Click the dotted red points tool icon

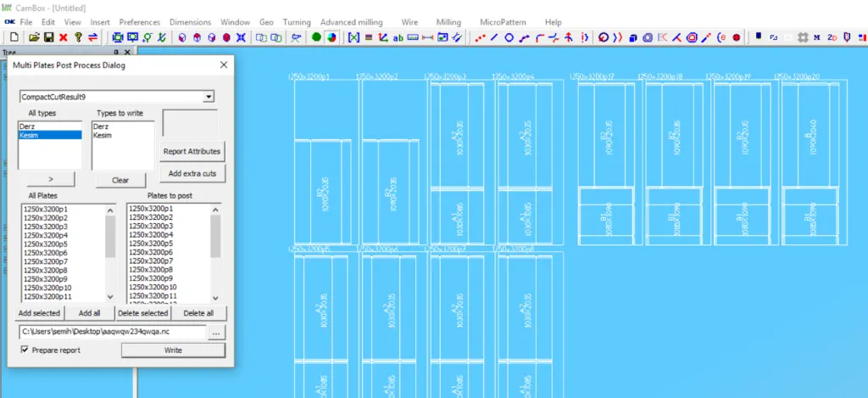pos(480,37)
